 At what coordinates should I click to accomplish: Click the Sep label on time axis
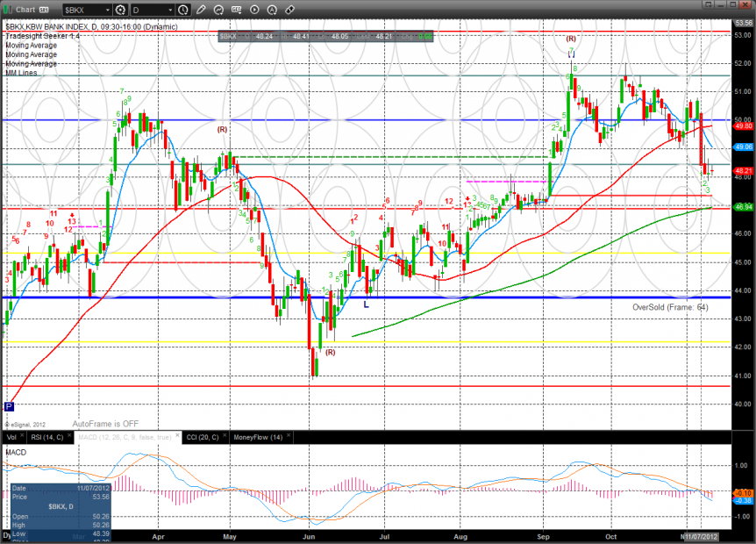click(543, 537)
